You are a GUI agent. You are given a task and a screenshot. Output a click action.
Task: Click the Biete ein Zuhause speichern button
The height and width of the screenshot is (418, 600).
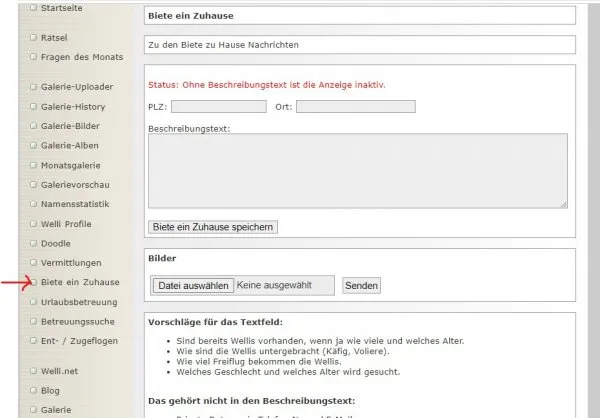click(x=213, y=227)
